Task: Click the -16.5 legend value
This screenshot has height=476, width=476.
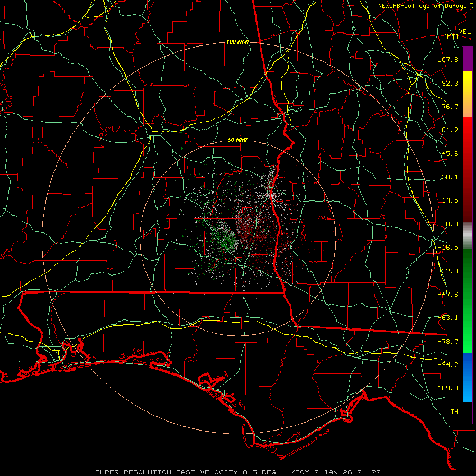Action: pyautogui.click(x=448, y=248)
